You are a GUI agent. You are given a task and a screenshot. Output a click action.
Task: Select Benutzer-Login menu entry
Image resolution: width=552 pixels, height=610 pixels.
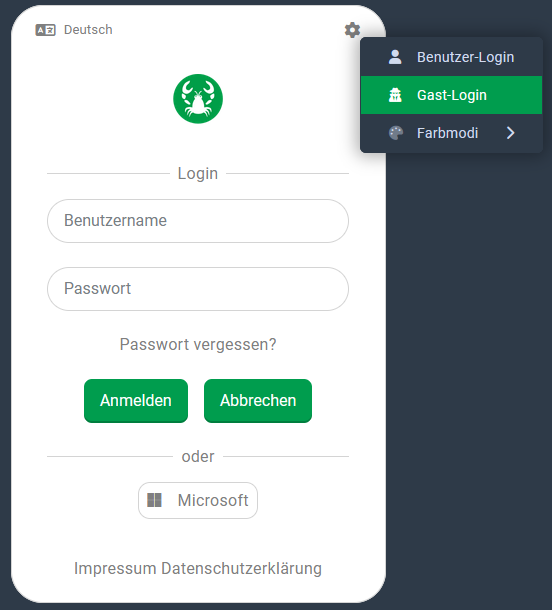(451, 57)
